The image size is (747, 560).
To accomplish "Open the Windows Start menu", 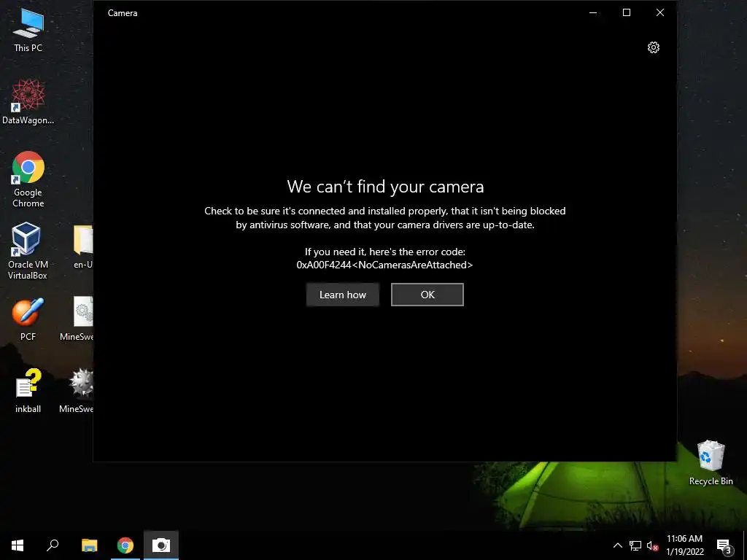I will pyautogui.click(x=18, y=545).
